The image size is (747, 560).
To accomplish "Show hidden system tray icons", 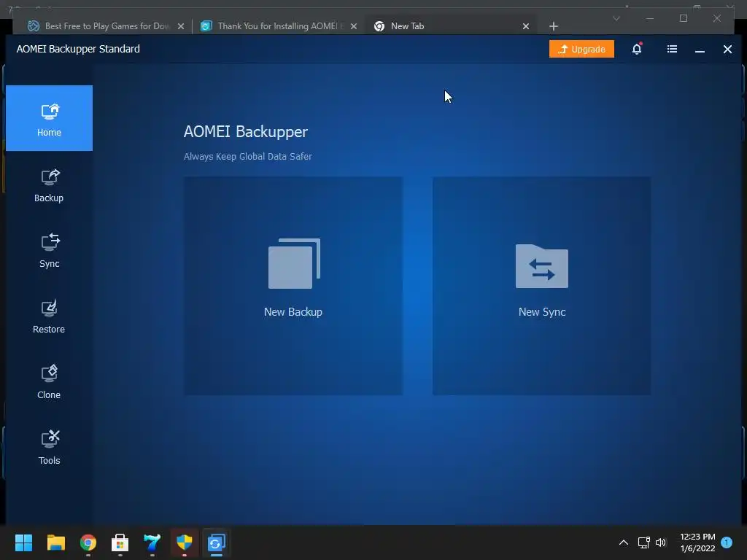I will [x=624, y=542].
